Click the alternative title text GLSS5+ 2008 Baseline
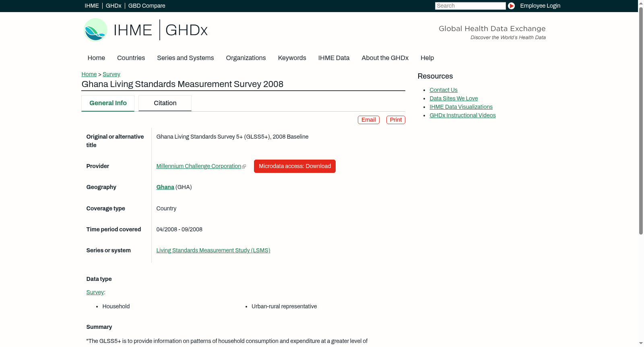Viewport: 644px width, 347px height. pyautogui.click(x=233, y=137)
